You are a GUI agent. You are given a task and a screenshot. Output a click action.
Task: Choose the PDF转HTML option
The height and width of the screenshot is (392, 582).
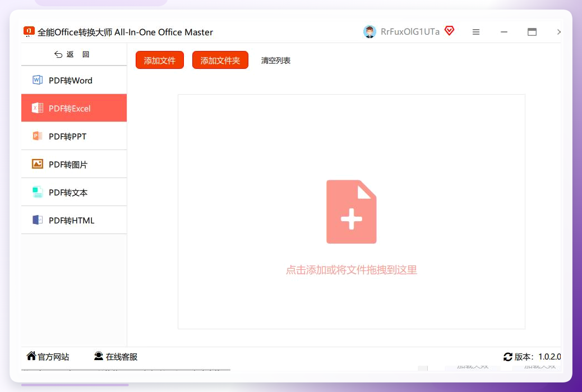74,220
